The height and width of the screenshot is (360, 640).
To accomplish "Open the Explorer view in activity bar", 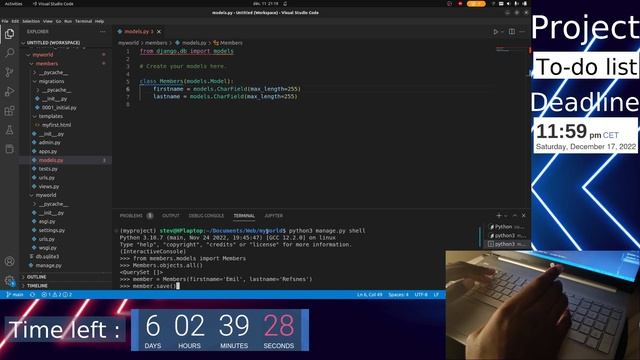I will (x=9, y=34).
